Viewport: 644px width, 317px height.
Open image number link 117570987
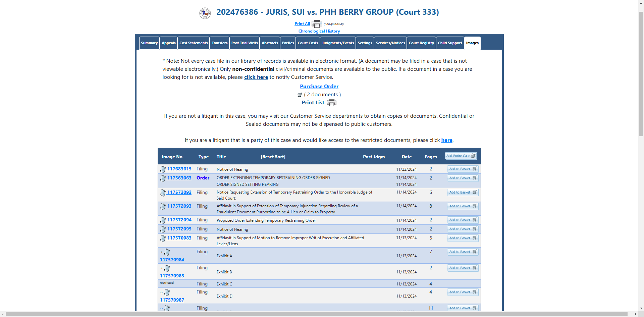point(172,300)
